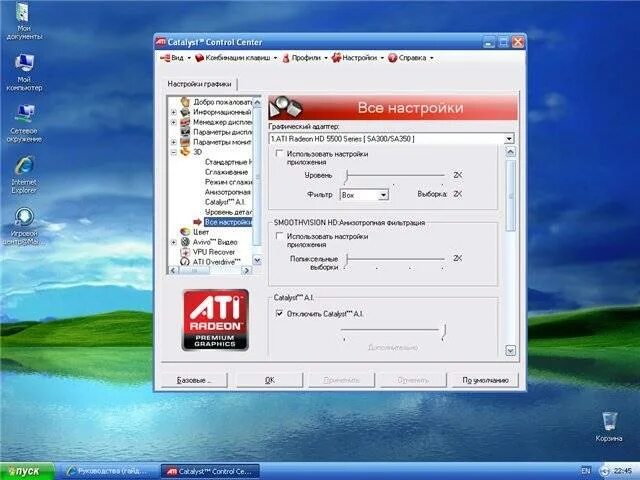Screen dimensions: 640x480
Task: Select the Сглаживание tree item
Action: pos(226,172)
